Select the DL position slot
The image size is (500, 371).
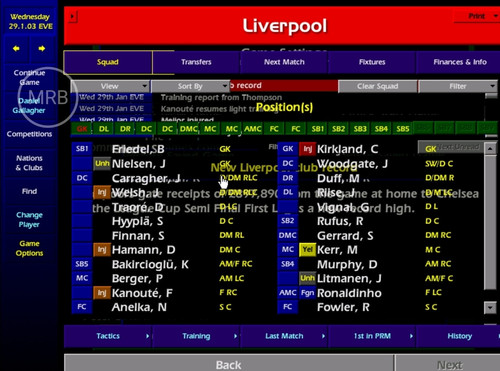point(104,129)
